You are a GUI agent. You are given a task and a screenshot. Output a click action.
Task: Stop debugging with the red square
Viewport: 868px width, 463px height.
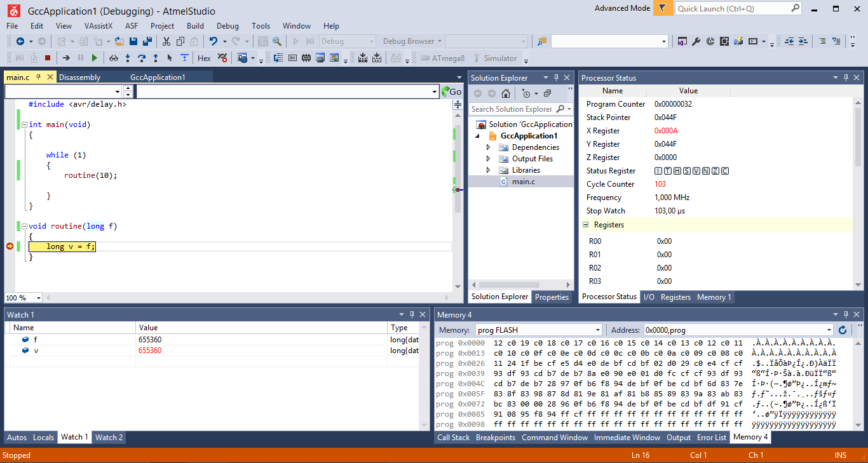[48, 58]
